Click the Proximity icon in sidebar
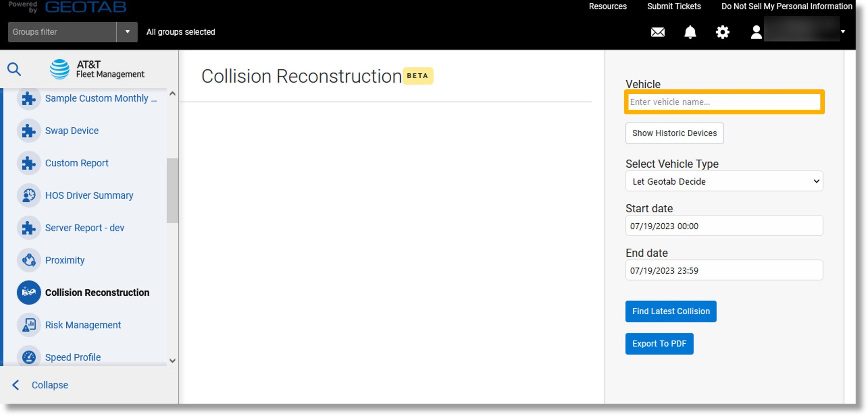 pyautogui.click(x=28, y=259)
